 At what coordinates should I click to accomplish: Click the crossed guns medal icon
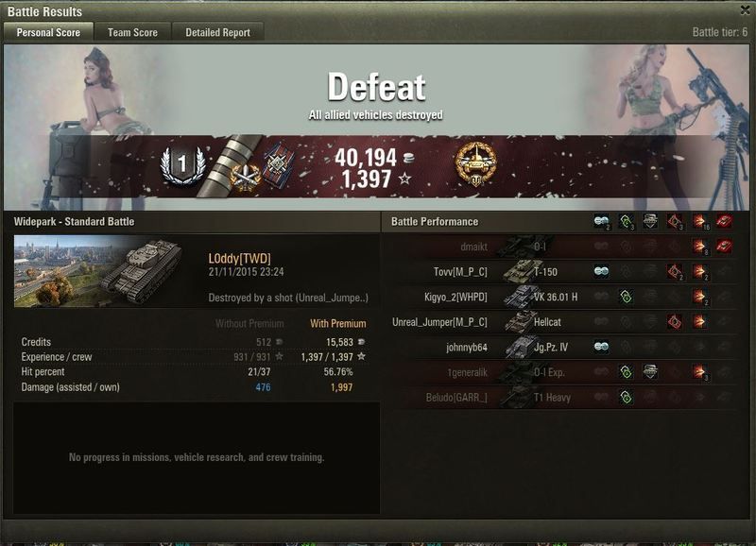[246, 176]
